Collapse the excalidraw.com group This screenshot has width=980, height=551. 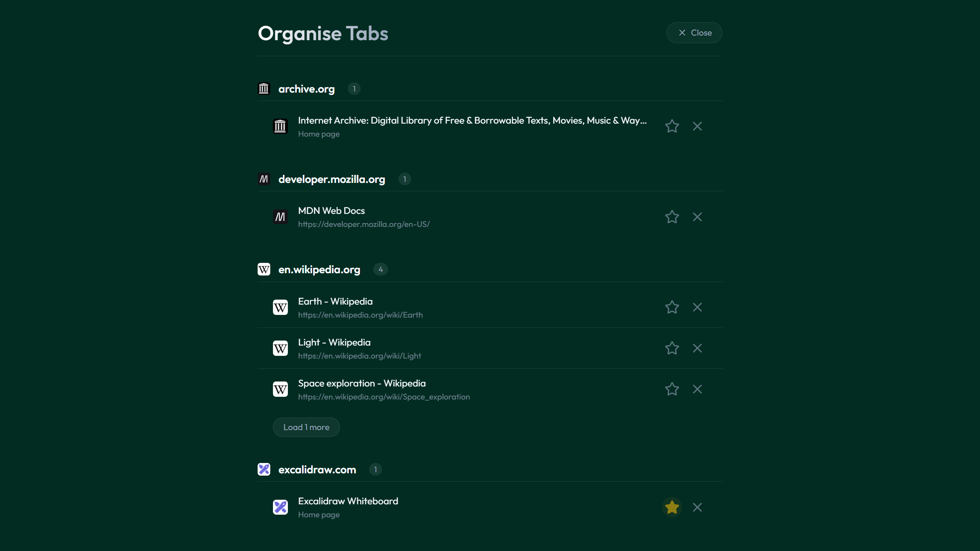tap(317, 469)
